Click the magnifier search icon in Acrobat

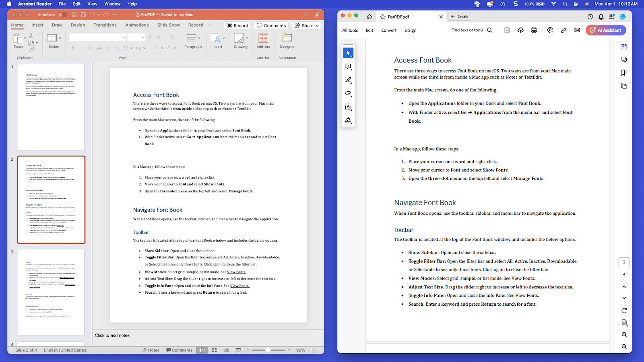coord(490,30)
